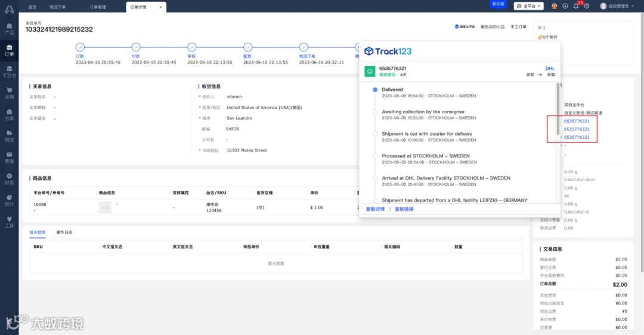The image size is (644, 335).
Task: Click the 10086 platform order number cell
Action: (x=40, y=204)
